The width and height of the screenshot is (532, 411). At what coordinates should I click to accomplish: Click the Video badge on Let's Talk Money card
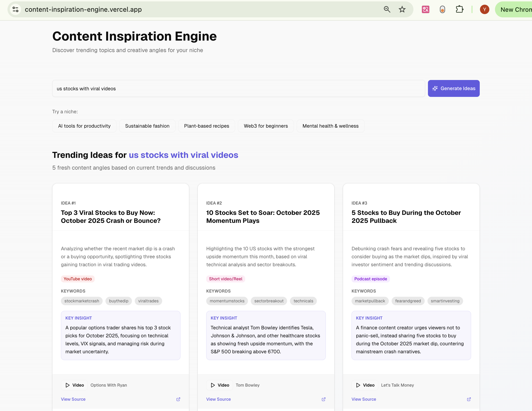[365, 385]
